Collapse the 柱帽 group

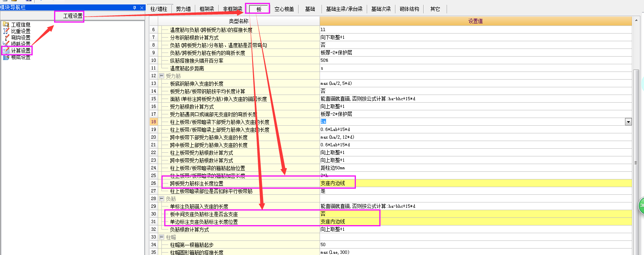point(161,237)
